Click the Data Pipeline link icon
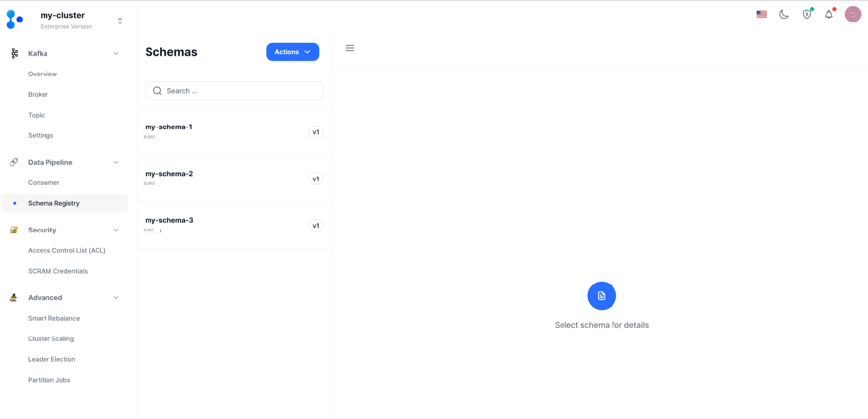This screenshot has width=868, height=419. coord(14,162)
